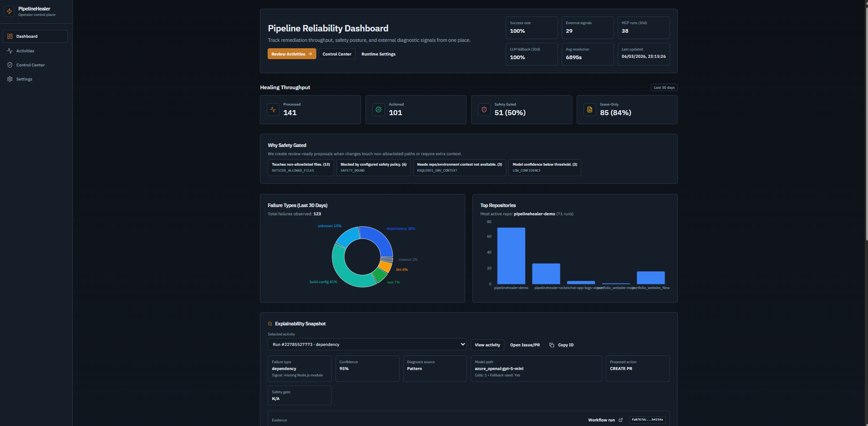Viewport: 868px width, 426px height.
Task: Open Control Center from the sidebar
Action: click(x=35, y=65)
